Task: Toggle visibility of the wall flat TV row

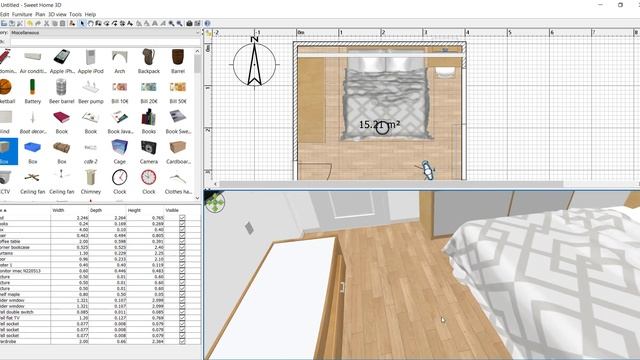Action: click(x=182, y=318)
